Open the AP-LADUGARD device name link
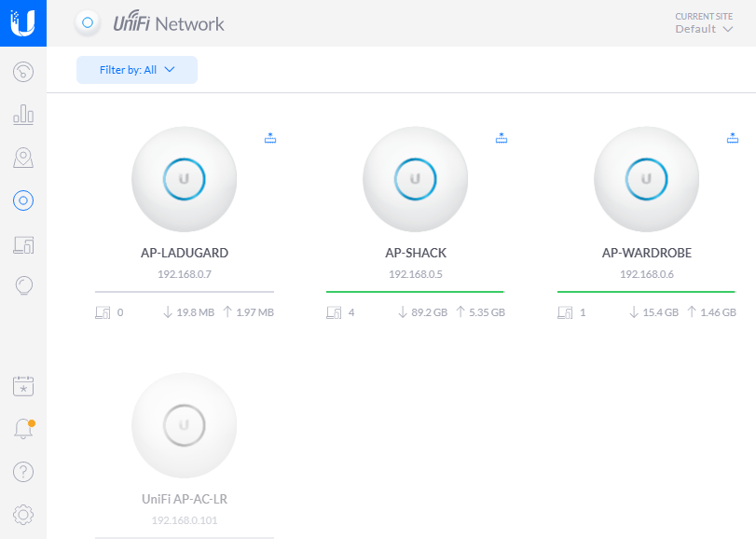Screen dimensions: 756x539 coord(185,253)
